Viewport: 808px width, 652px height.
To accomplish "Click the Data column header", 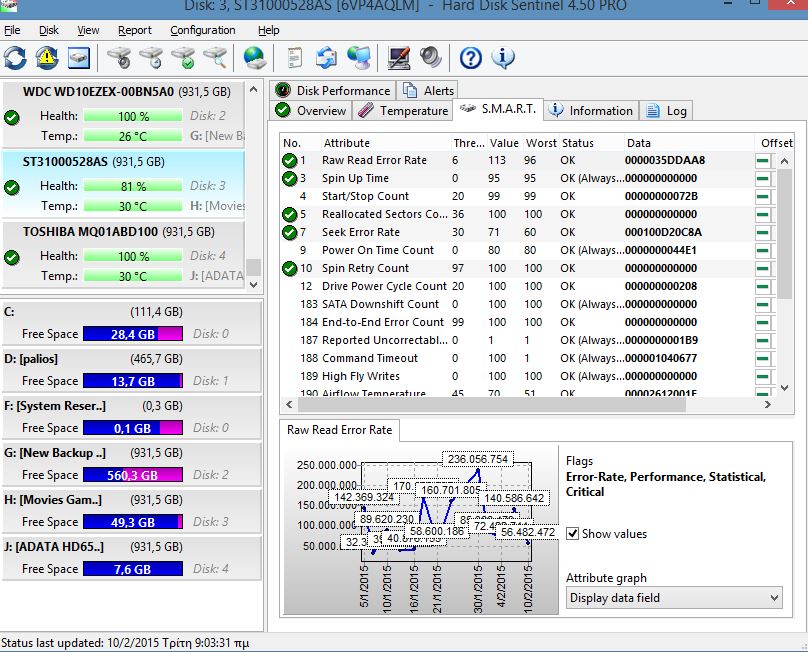I will (x=688, y=143).
